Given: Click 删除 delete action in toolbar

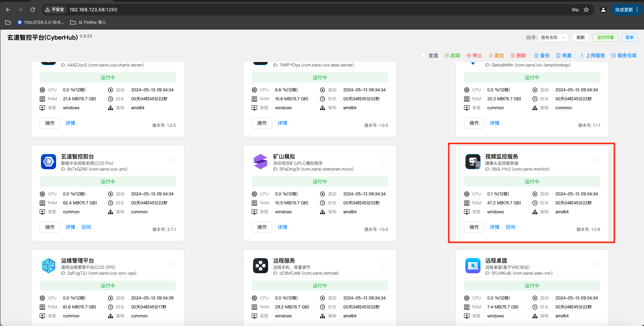Looking at the screenshot, I should pyautogui.click(x=518, y=55).
